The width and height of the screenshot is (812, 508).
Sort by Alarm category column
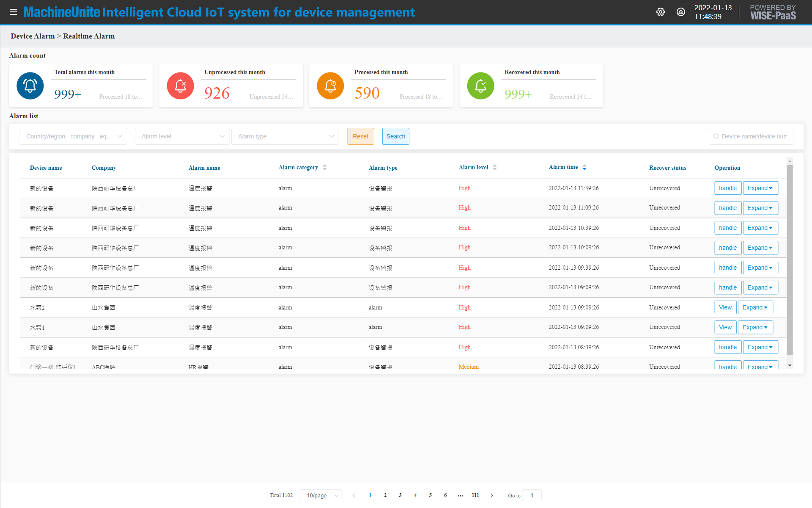[324, 168]
